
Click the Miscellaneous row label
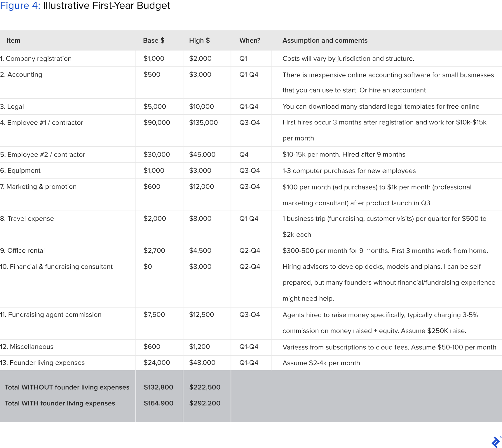27,347
